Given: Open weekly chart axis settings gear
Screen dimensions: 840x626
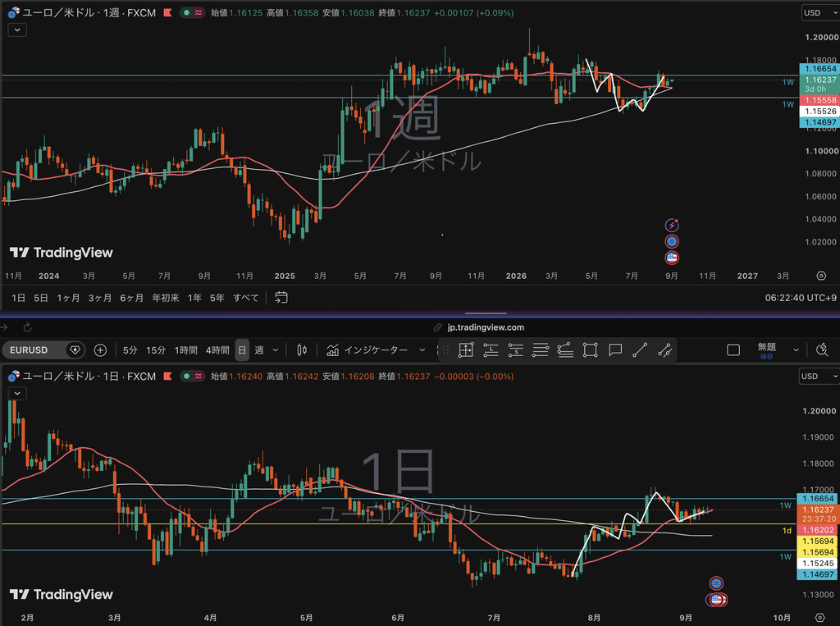Looking at the screenshot, I should point(821,276).
